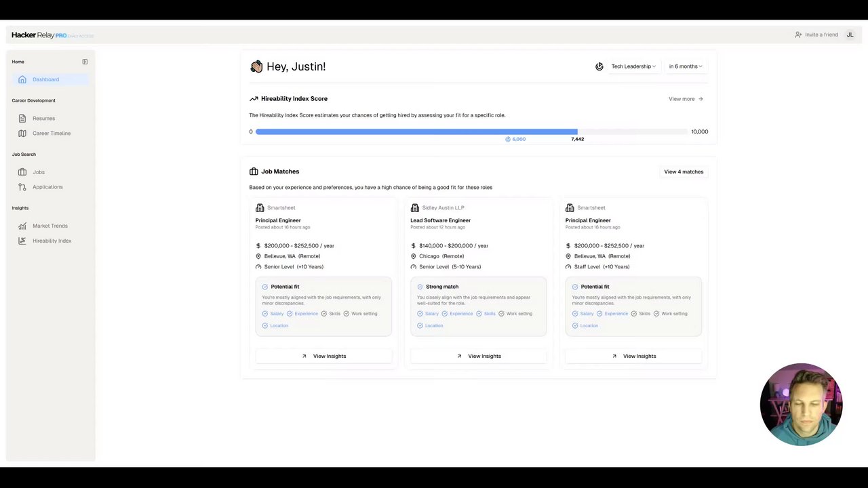Screen dimensions: 868x488
Task: Click the 10,000 maximum score label
Action: (699, 131)
